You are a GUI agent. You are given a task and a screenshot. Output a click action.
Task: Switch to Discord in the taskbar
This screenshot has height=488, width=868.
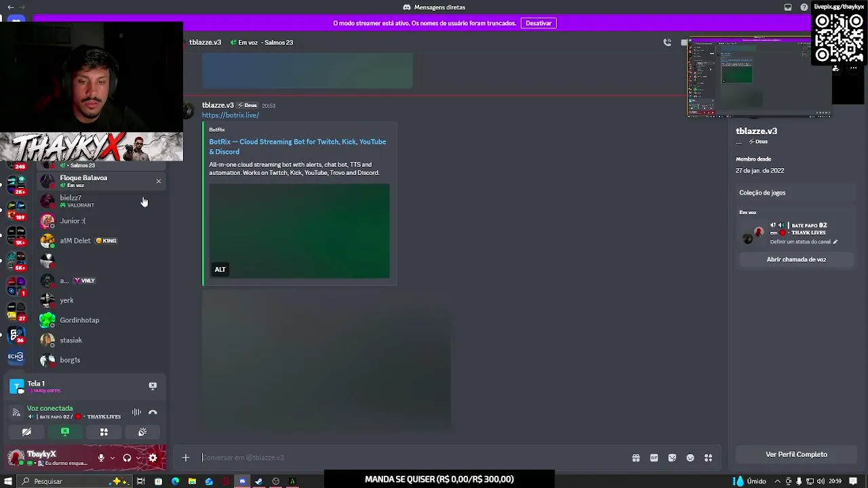click(242, 481)
